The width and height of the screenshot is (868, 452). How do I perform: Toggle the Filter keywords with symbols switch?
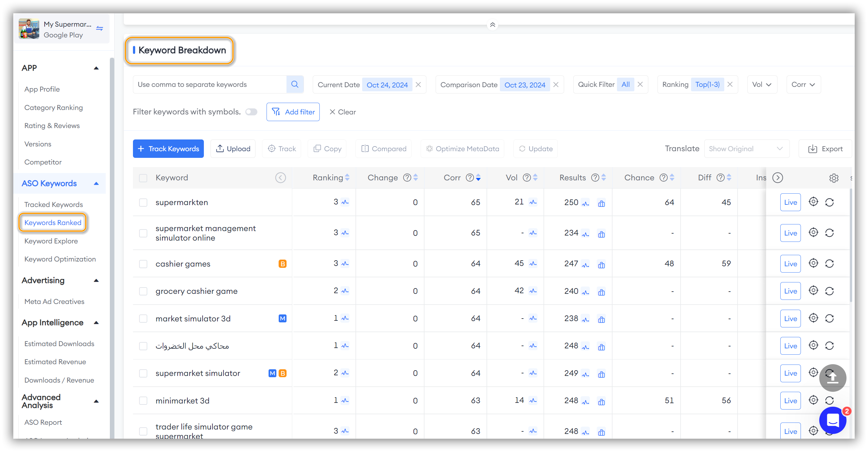click(251, 112)
